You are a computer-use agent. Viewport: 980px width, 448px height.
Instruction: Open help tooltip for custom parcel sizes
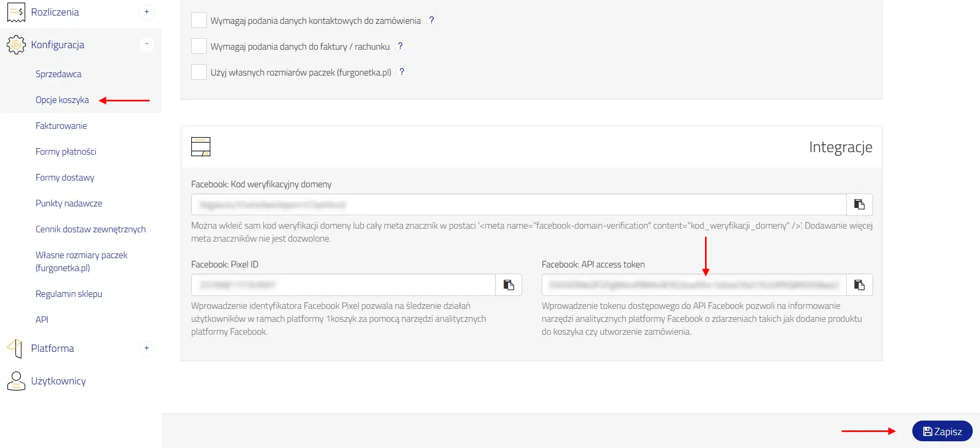point(402,72)
